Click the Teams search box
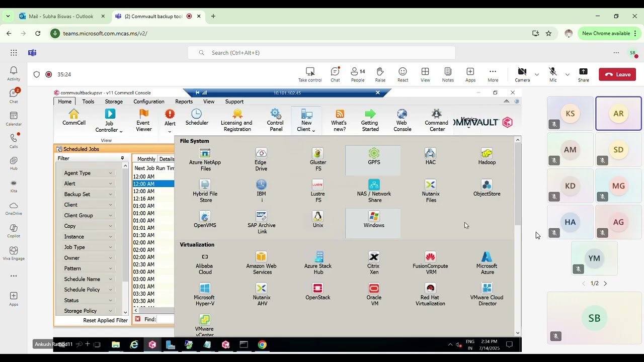 coord(321,53)
